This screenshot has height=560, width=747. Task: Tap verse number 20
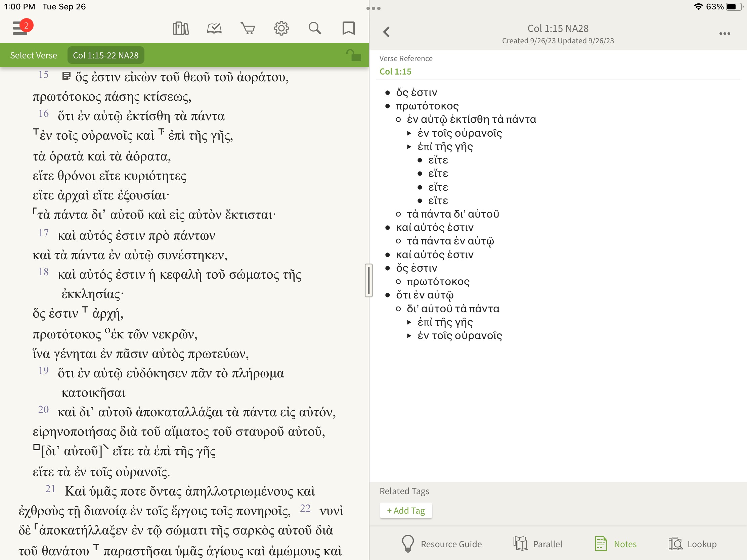click(x=44, y=410)
